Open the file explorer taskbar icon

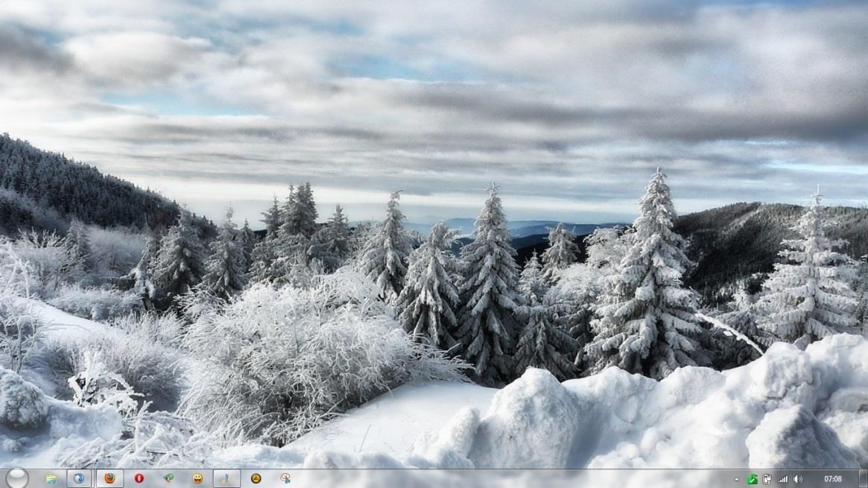click(x=51, y=478)
